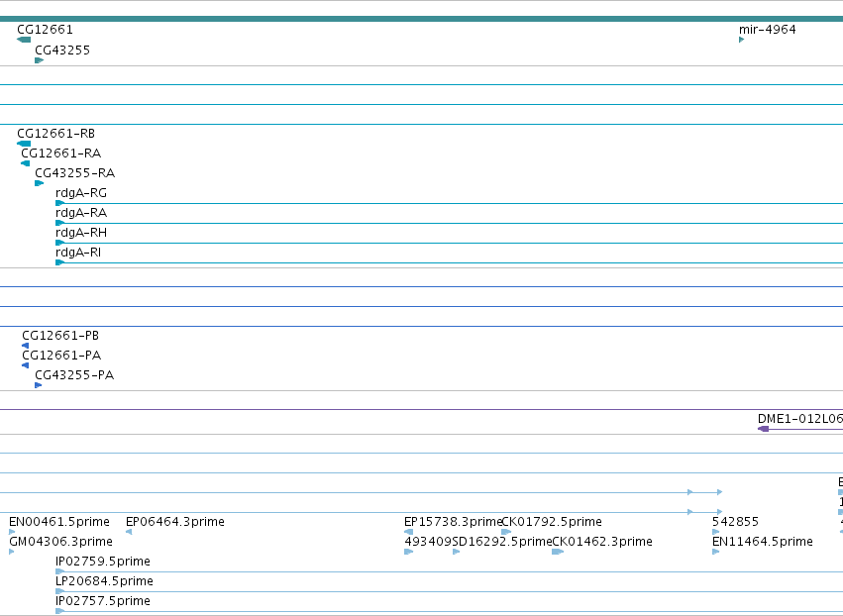Click the SD16292.5prime arrow glyph
The height and width of the screenshot is (616, 843).
coord(456,552)
